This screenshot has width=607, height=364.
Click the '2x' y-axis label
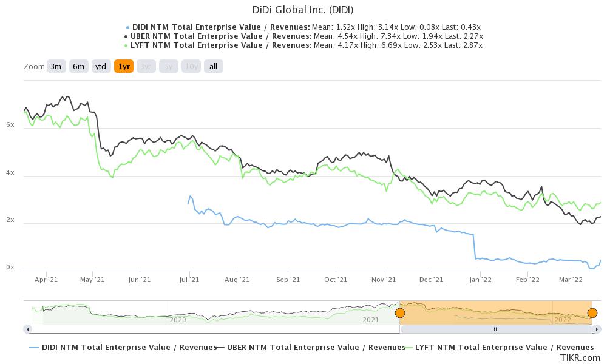click(x=10, y=220)
